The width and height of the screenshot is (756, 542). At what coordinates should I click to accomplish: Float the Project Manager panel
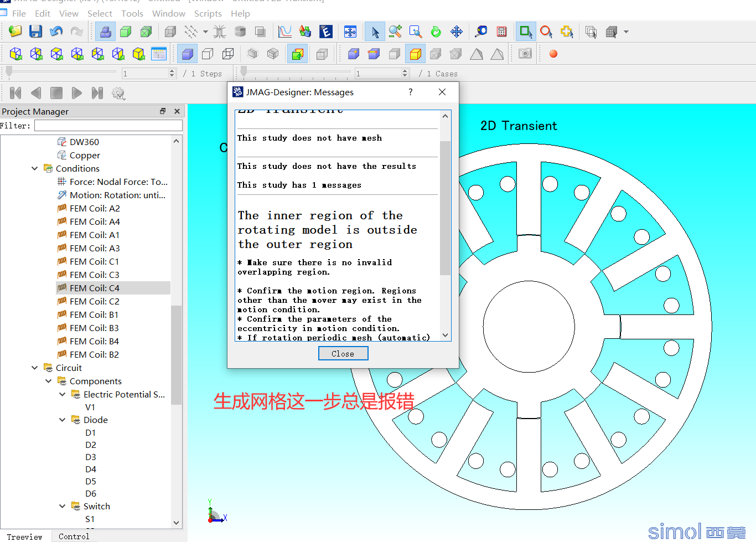click(x=163, y=111)
